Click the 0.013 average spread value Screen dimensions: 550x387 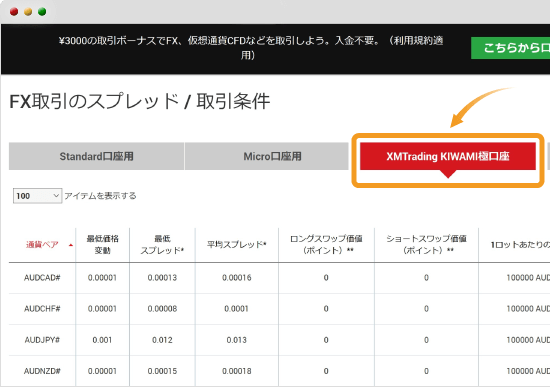pyautogui.click(x=236, y=340)
